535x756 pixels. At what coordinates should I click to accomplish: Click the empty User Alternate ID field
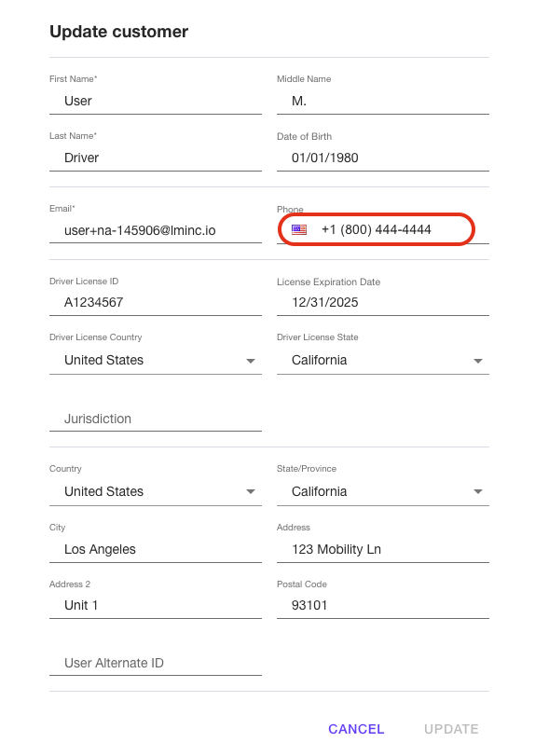coord(156,663)
